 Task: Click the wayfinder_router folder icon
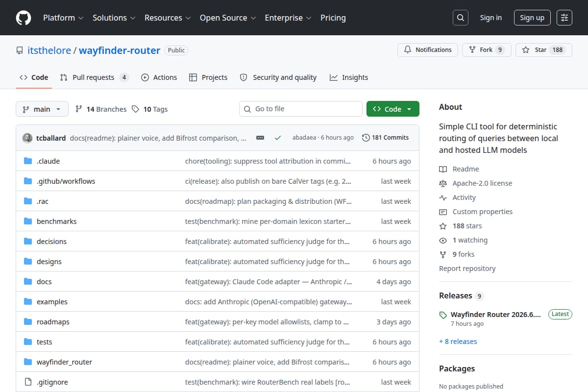click(28, 362)
